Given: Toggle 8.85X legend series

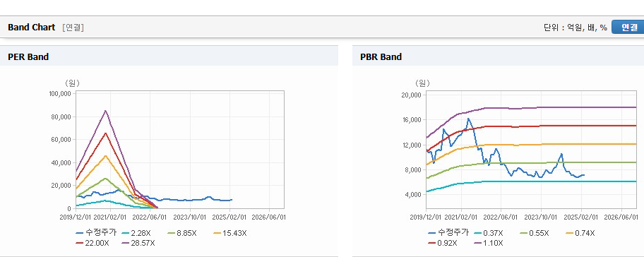Looking at the screenshot, I should [x=183, y=233].
